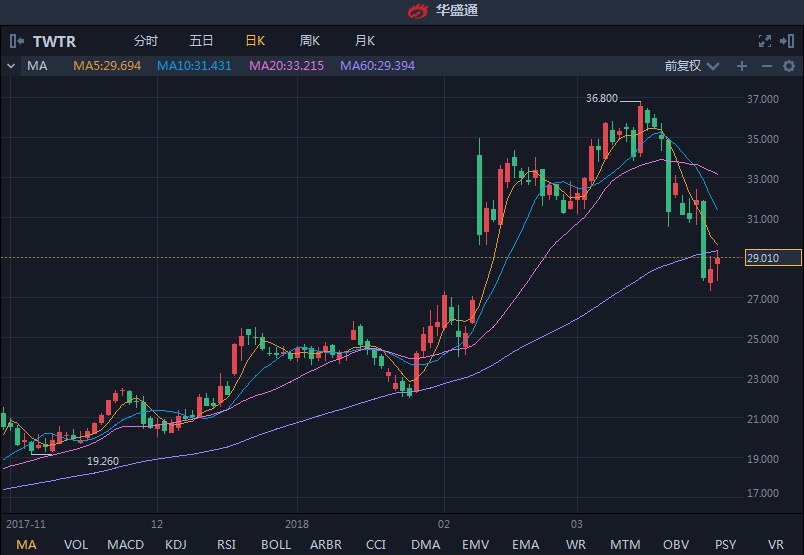Enable the BOLL indicator at the bottom
The height and width of the screenshot is (555, 804).
276,544
